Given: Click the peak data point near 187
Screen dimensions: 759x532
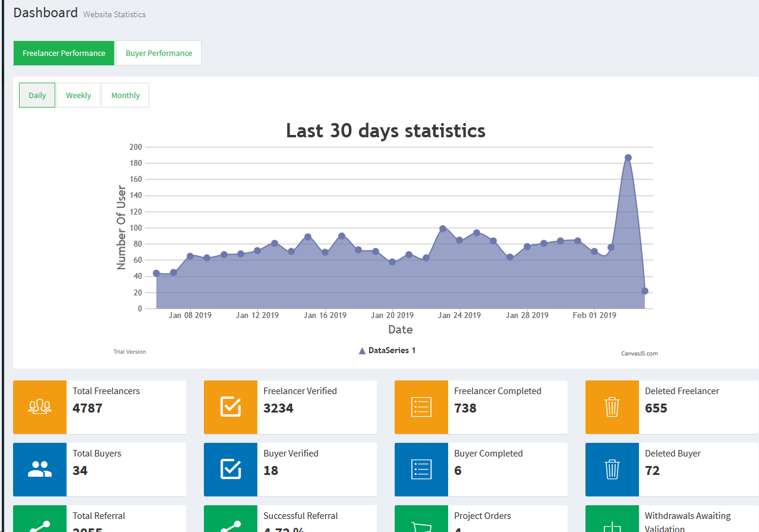Looking at the screenshot, I should (x=628, y=158).
